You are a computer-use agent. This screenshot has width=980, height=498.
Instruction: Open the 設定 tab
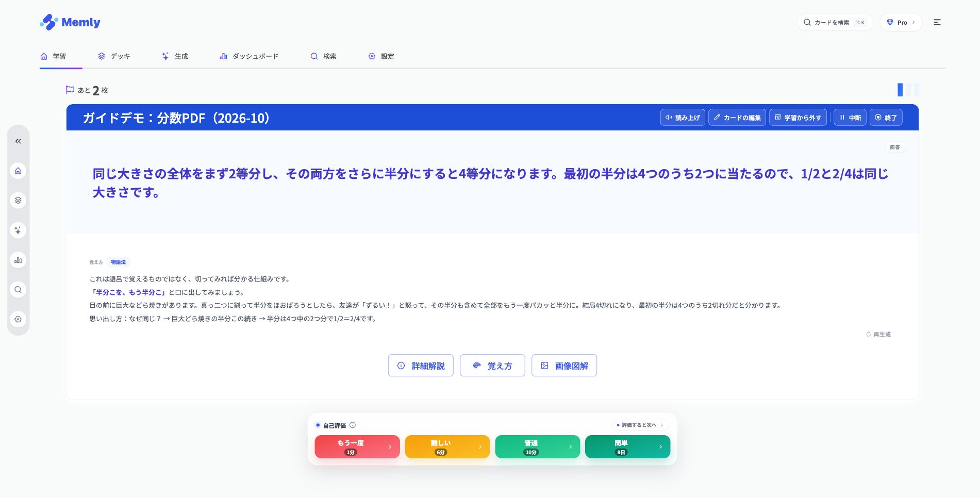381,56
